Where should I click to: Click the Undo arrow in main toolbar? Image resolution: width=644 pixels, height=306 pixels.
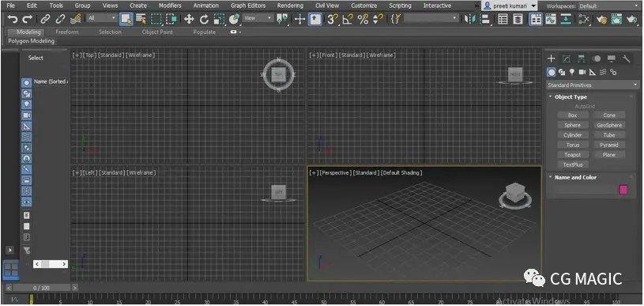pyautogui.click(x=13, y=19)
